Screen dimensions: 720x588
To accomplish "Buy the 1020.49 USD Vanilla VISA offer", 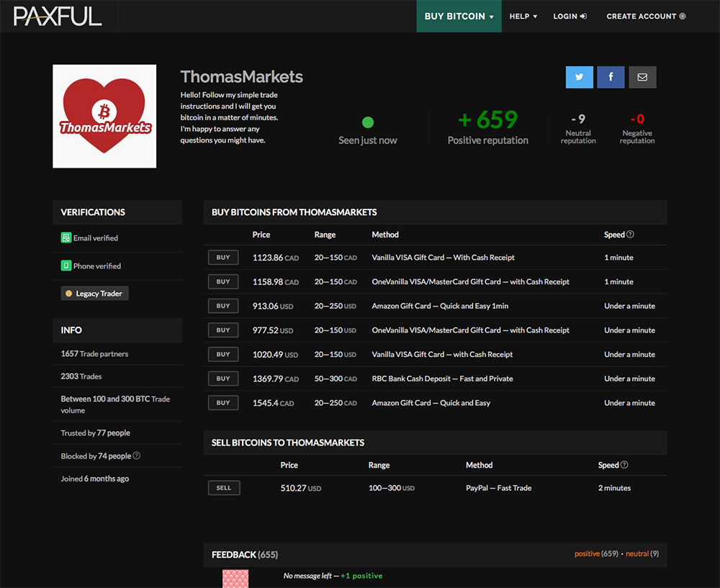I will tap(223, 354).
